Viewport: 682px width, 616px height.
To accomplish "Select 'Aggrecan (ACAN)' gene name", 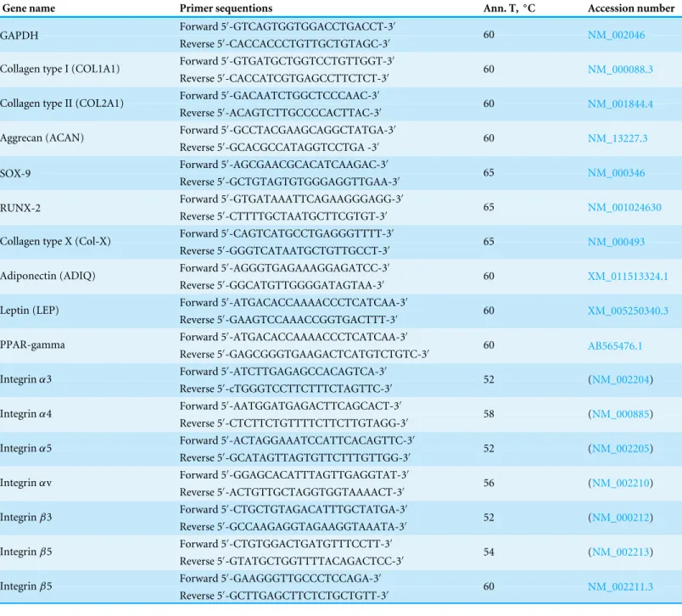I will pyautogui.click(x=42, y=138).
